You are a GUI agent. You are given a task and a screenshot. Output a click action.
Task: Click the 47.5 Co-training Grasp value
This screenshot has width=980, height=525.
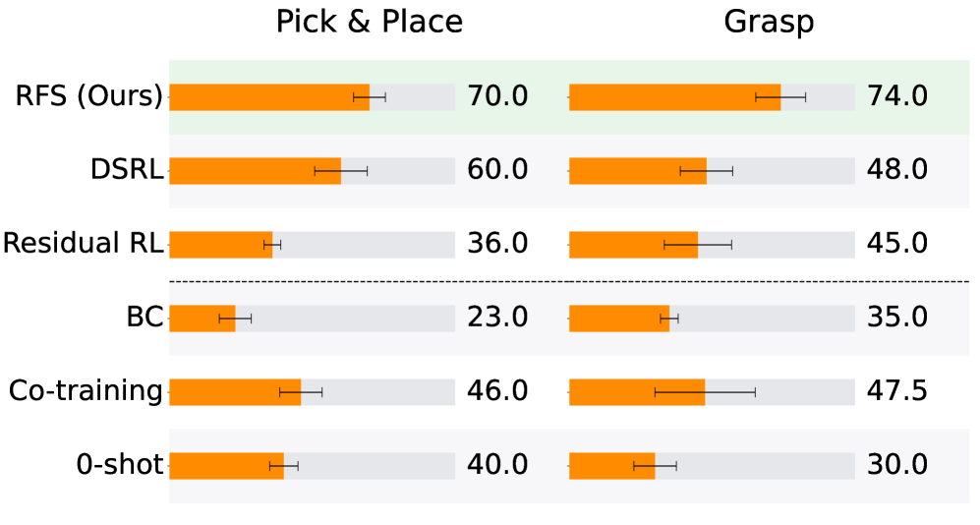[897, 391]
